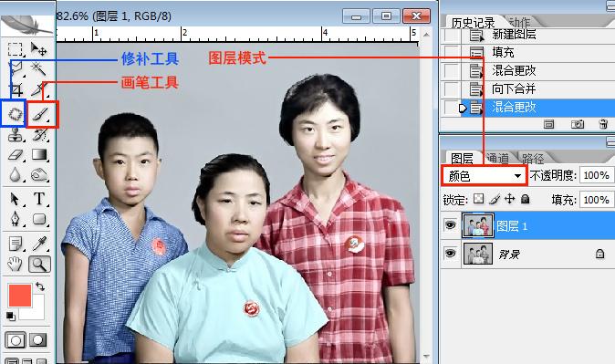Select the Blur tool
This screenshot has height=364, width=615.
coord(16,175)
